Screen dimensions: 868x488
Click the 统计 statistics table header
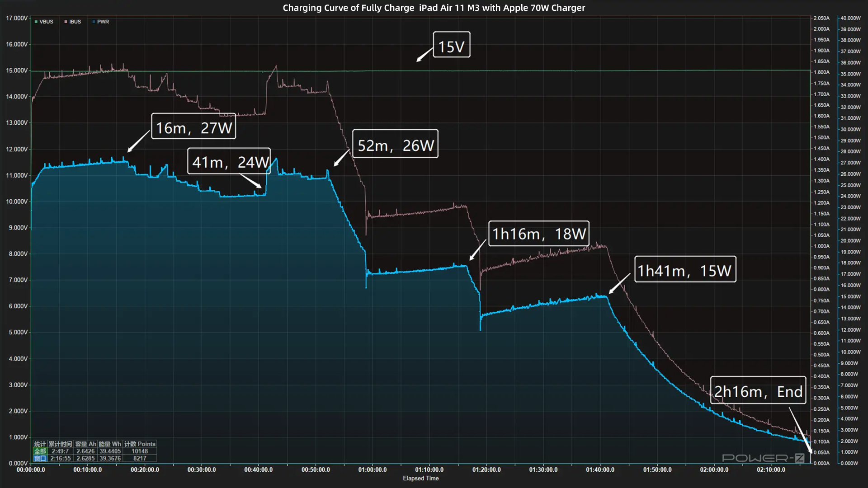tap(40, 444)
